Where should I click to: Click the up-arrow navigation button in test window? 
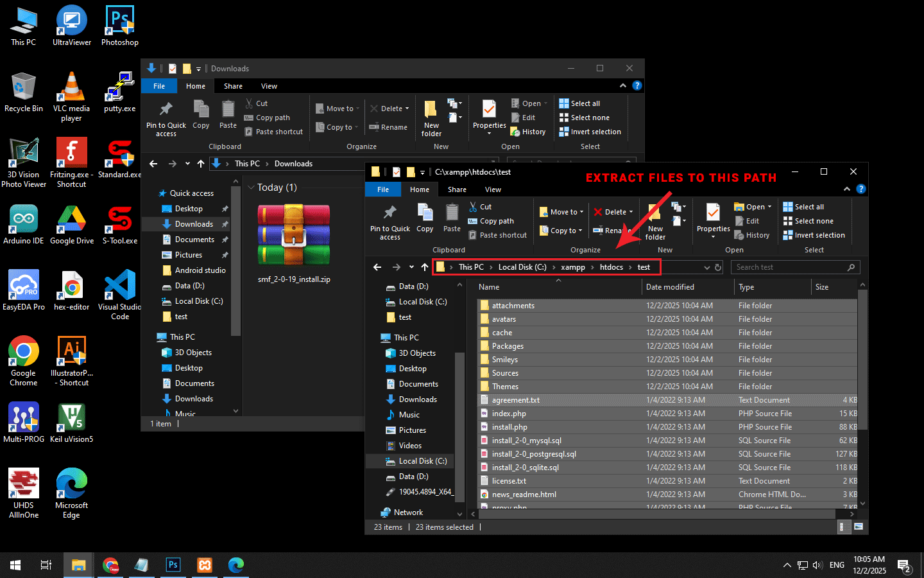click(425, 267)
